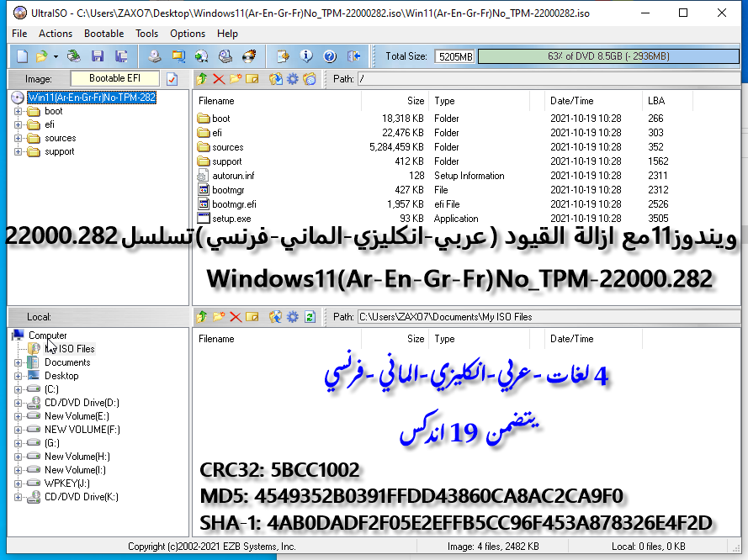Save the image with the floppy icon
This screenshot has width=748, height=560.
(98, 56)
